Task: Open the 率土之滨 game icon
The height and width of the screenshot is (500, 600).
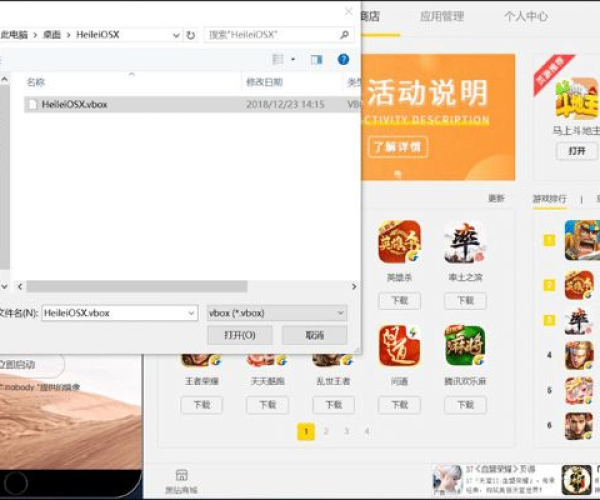Action: (x=465, y=241)
